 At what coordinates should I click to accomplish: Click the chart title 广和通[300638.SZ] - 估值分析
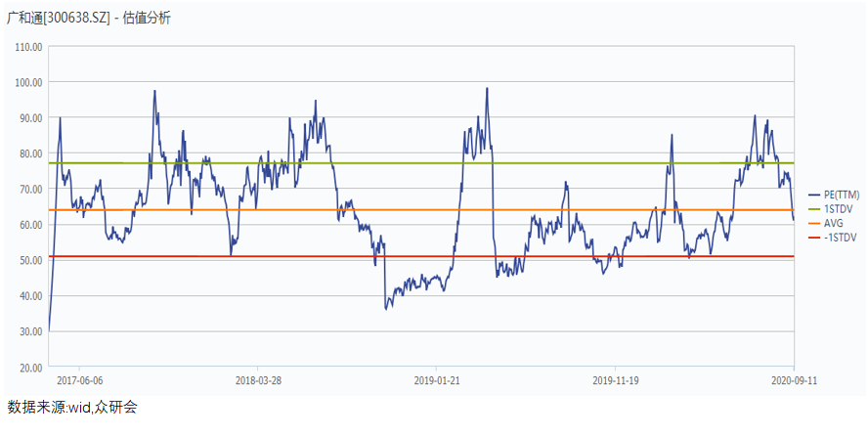[x=89, y=19]
